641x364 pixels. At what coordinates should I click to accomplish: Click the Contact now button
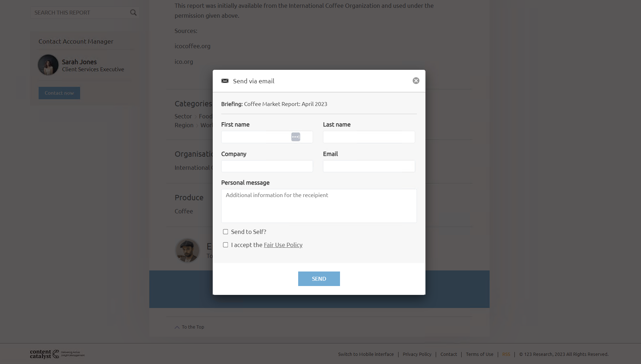click(x=59, y=93)
